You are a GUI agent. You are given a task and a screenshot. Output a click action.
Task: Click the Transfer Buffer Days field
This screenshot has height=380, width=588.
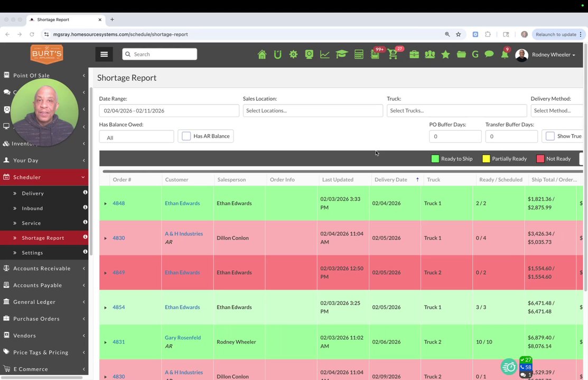511,136
